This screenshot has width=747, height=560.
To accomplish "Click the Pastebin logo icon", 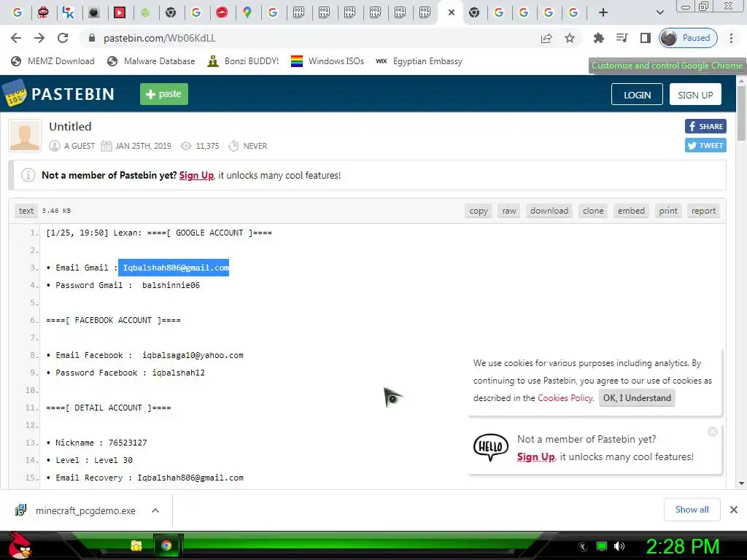I will pos(15,93).
